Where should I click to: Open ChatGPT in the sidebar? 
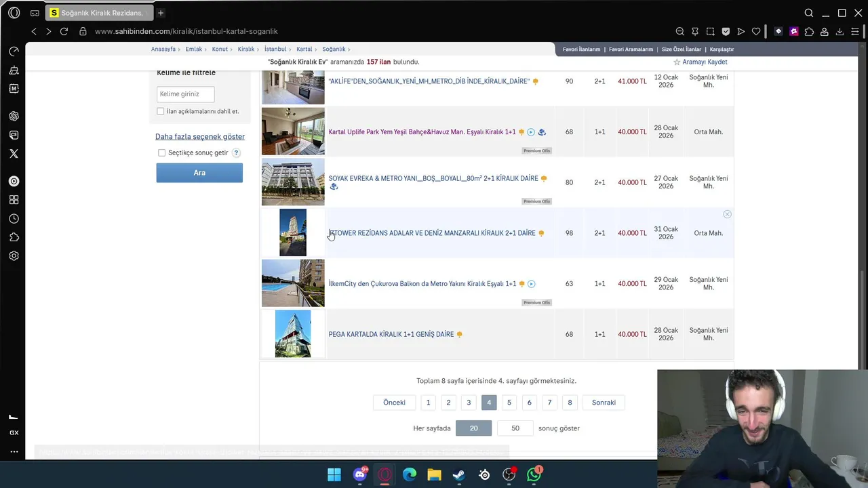pos(14,116)
